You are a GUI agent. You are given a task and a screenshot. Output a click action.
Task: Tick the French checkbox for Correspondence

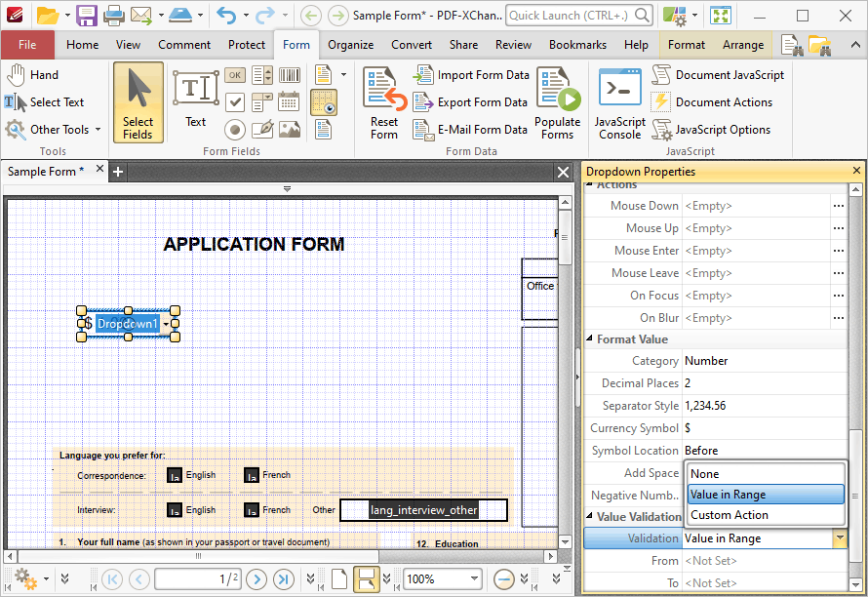point(252,475)
